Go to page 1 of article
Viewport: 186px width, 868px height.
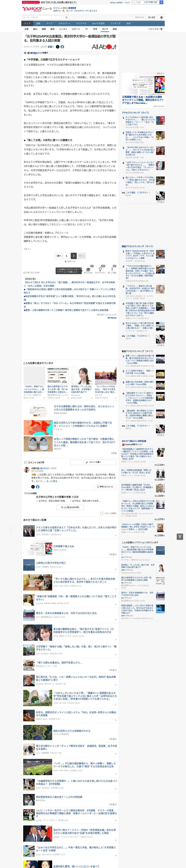pos(66,256)
